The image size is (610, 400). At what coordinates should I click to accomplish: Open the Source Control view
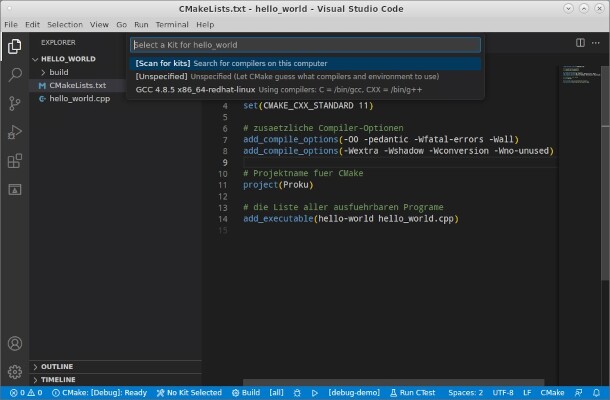(15, 104)
